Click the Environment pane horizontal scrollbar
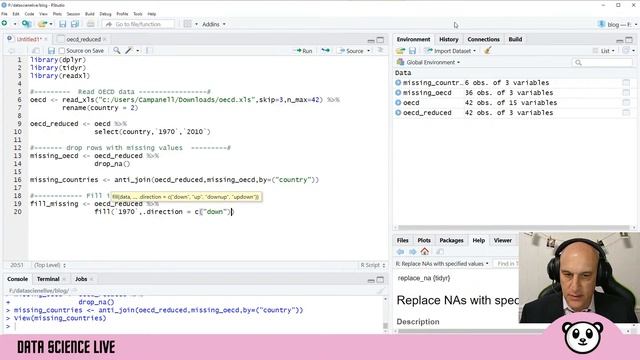The height and width of the screenshot is (360, 640). point(514,228)
